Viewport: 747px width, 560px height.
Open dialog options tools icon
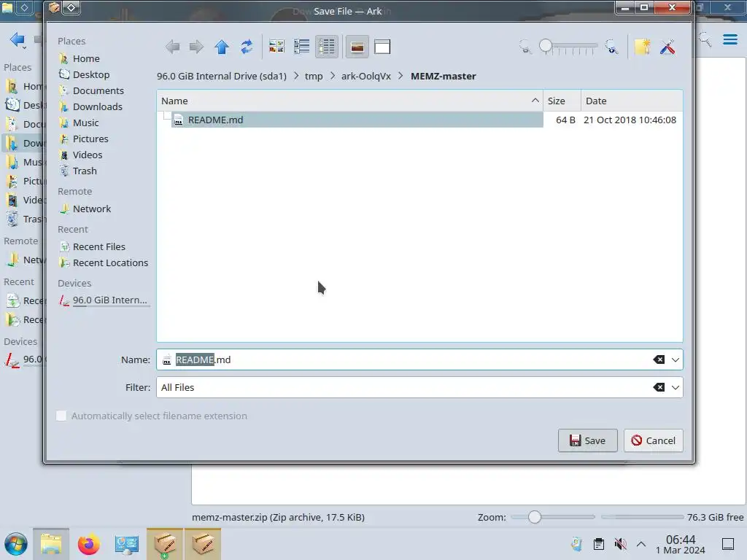(668, 47)
